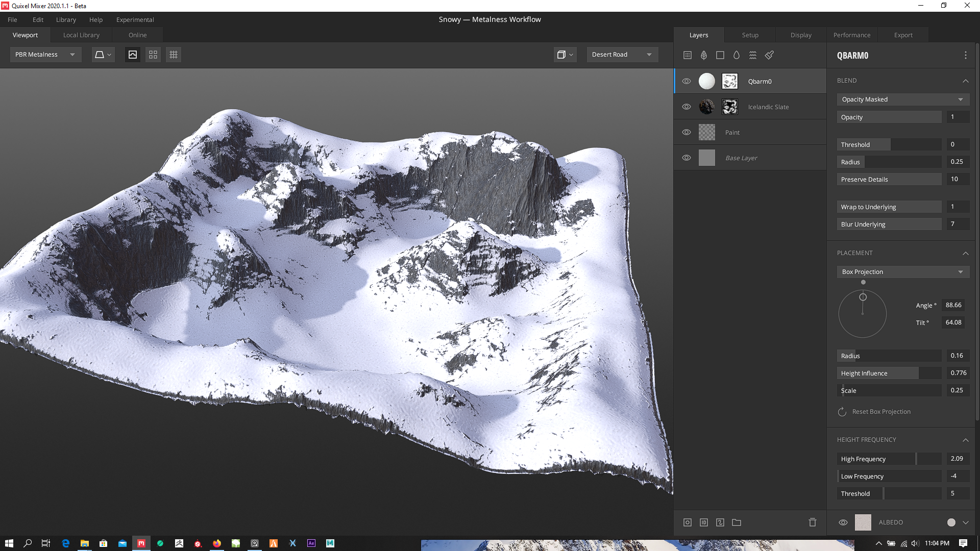This screenshot has width=980, height=551.
Task: Open Microsoft Edge from taskbar
Action: click(66, 543)
